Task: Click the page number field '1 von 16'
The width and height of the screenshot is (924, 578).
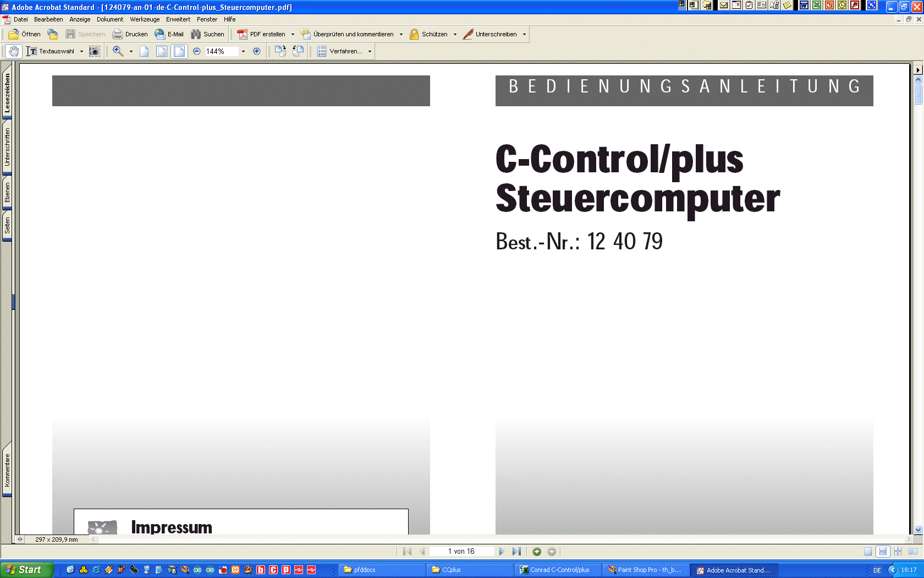Action: (x=461, y=552)
